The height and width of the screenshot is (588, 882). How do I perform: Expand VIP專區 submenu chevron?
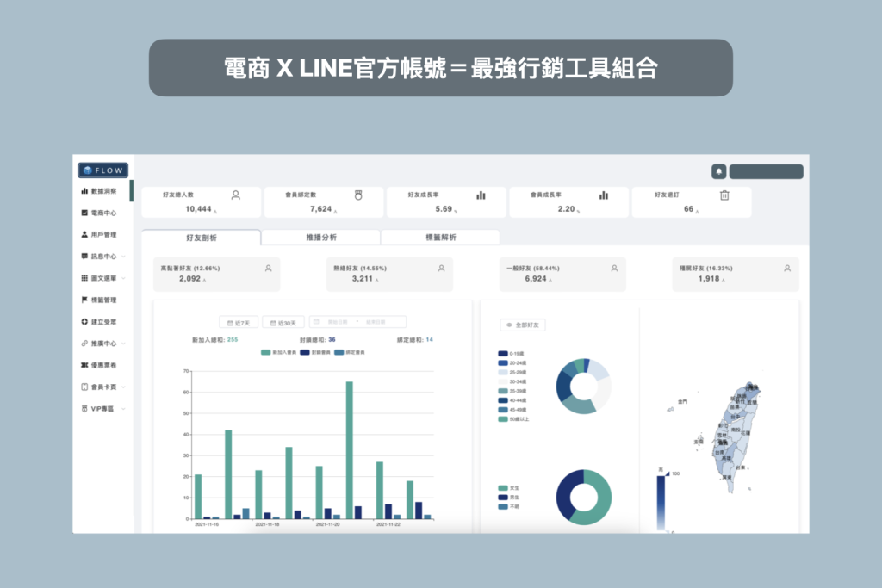tap(123, 409)
